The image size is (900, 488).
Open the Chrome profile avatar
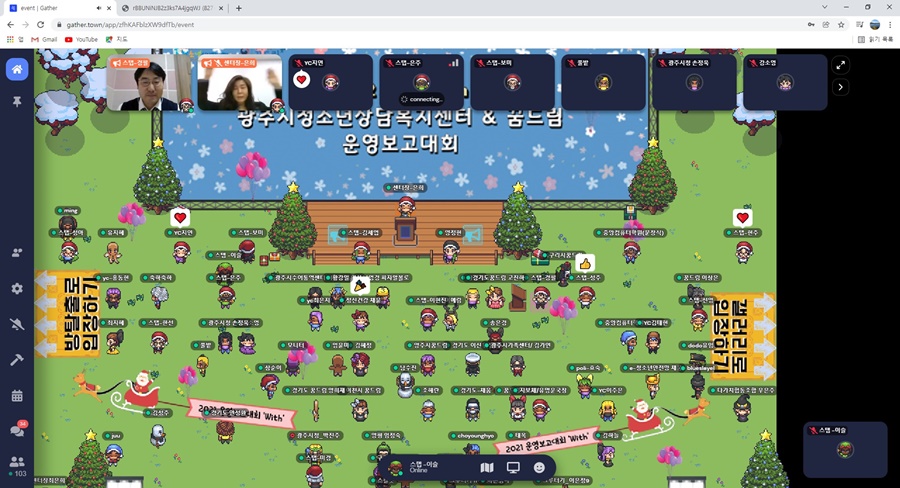click(x=875, y=25)
